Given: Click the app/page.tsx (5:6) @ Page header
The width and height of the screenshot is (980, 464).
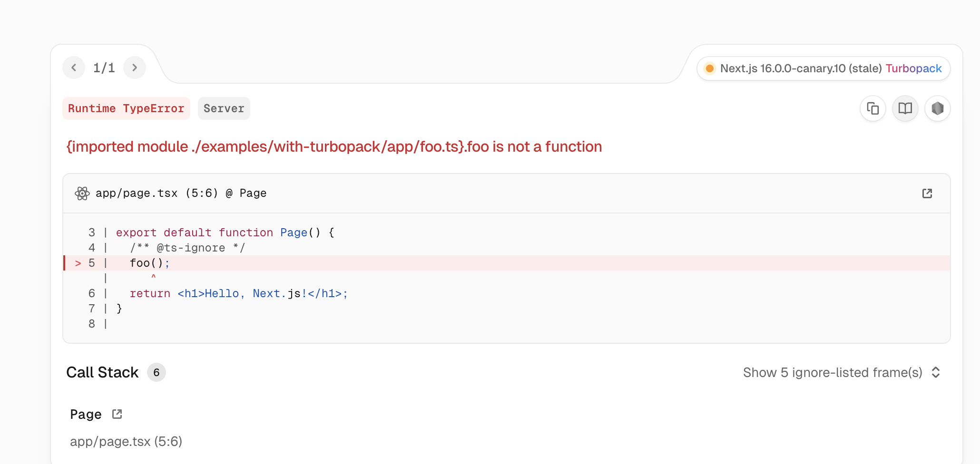Looking at the screenshot, I should point(181,193).
